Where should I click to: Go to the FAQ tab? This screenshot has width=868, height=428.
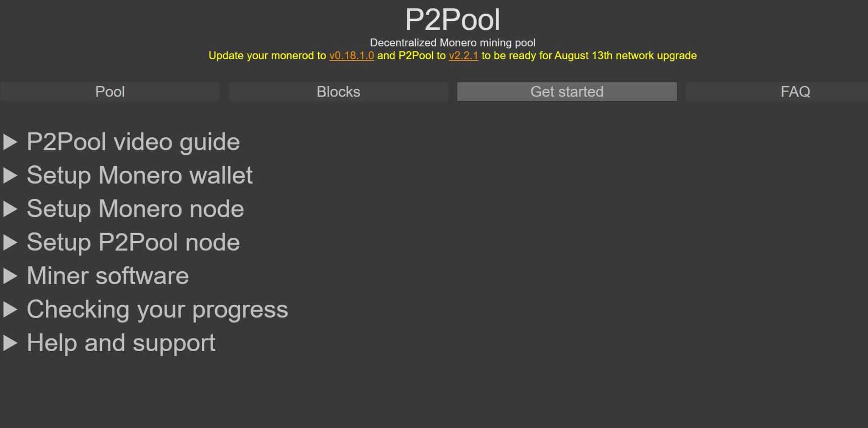tap(795, 92)
